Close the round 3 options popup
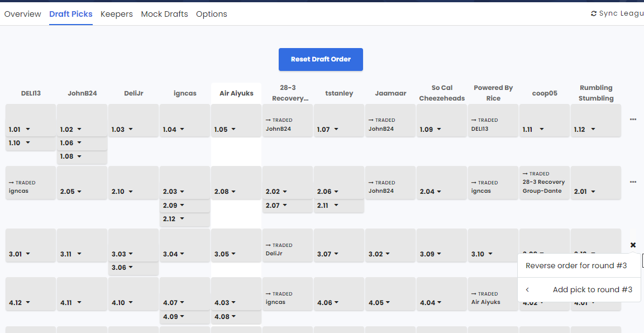This screenshot has width=644, height=333. [633, 245]
